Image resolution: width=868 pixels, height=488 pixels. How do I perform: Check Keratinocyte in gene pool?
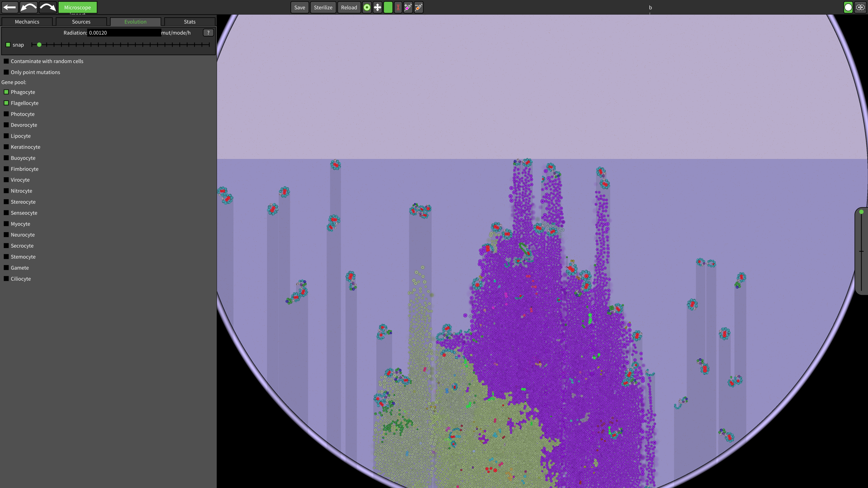pyautogui.click(x=6, y=147)
